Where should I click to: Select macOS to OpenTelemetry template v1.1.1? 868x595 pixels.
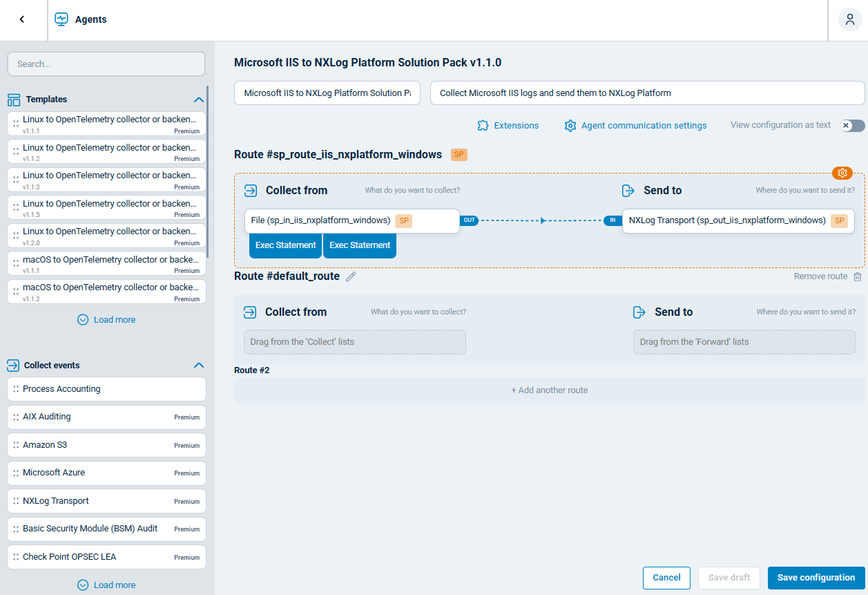106,264
